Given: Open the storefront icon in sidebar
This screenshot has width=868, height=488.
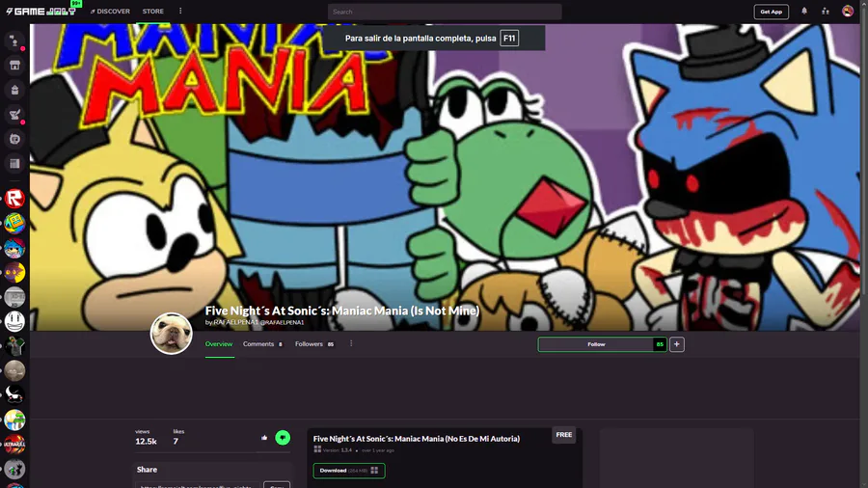Looking at the screenshot, I should 14,66.
